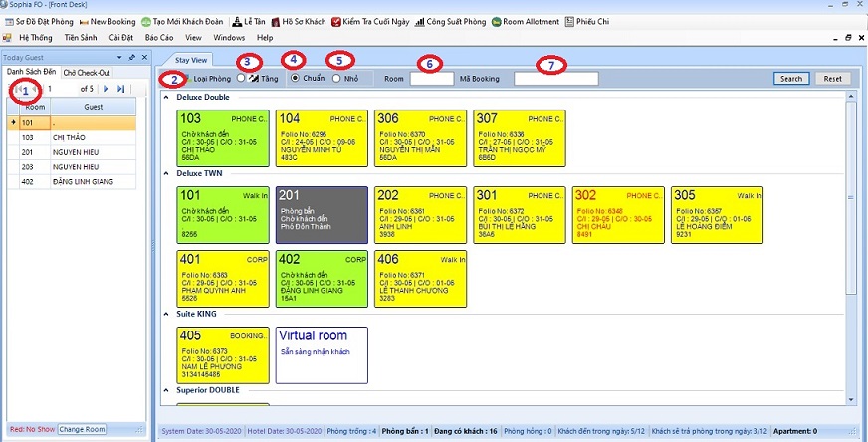Select the dirty room 201 card
Viewport: 868px width, 442px height.
pos(322,215)
